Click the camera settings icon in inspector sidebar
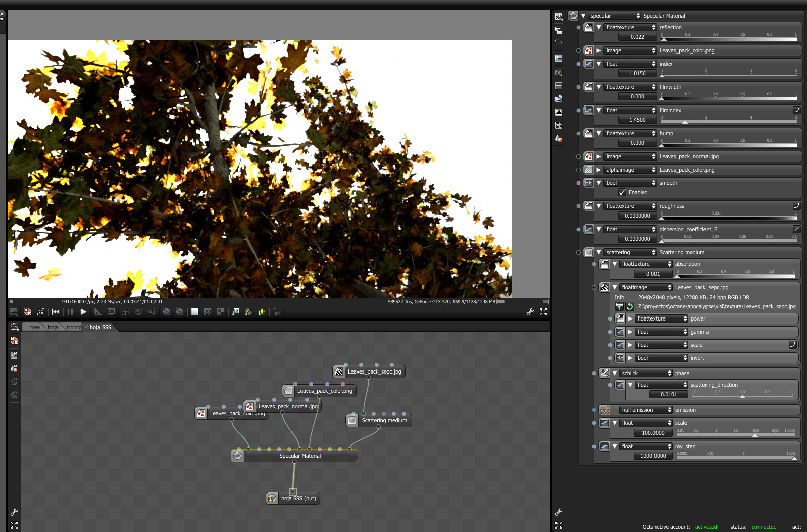Image resolution: width=807 pixels, height=532 pixels. coord(559,73)
